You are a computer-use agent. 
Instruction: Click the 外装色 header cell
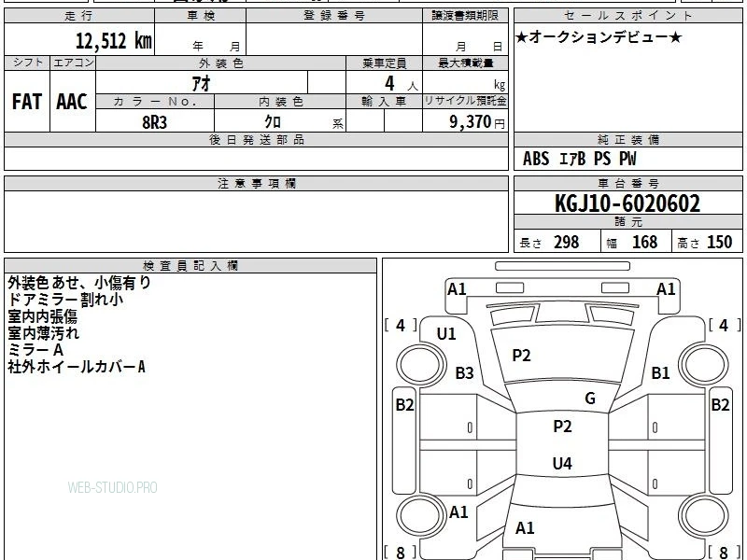click(220, 63)
